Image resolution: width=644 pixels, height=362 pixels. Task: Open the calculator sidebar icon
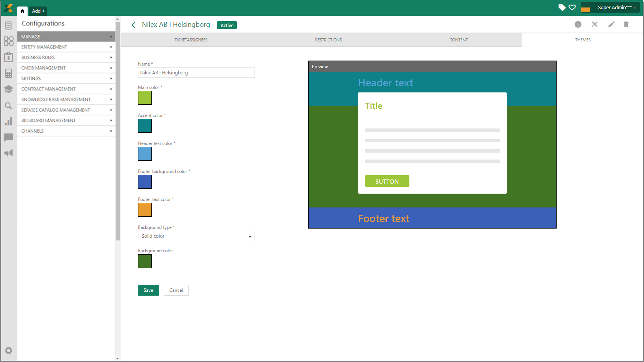8,73
